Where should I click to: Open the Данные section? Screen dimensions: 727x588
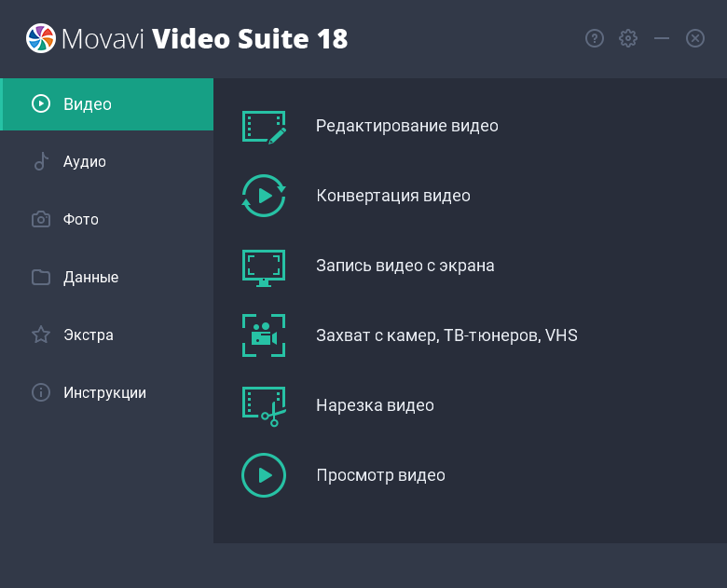(106, 278)
